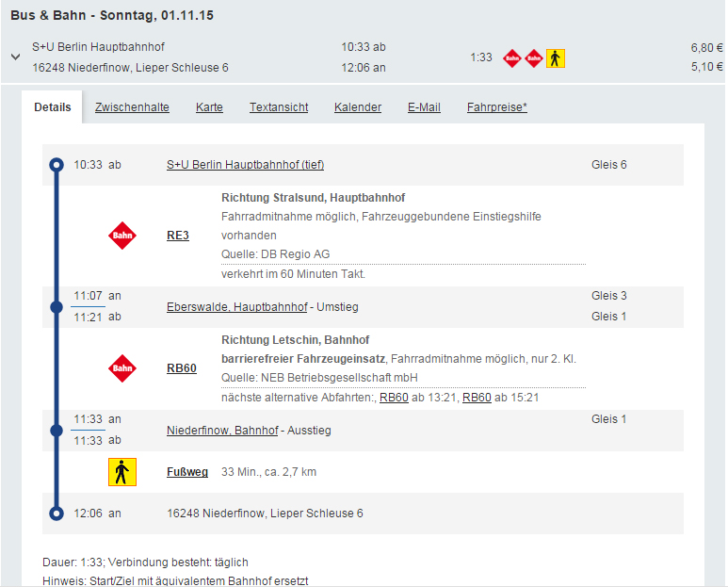Click the pedestrian icon in summary row
Image resolution: width=728 pixels, height=587 pixels.
point(556,58)
